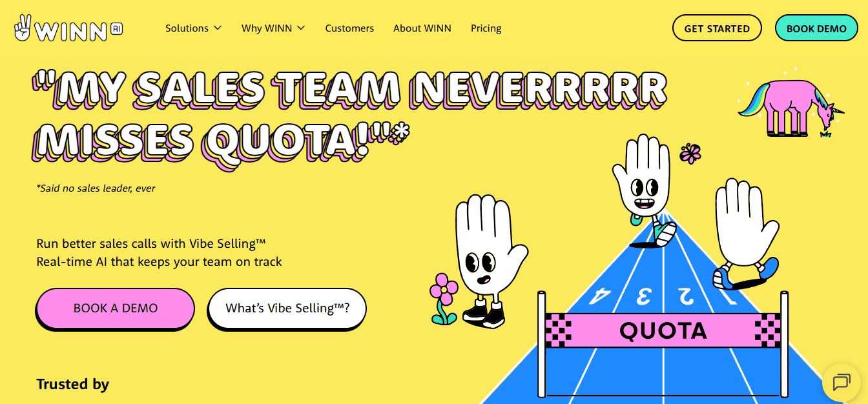Open the Pricing page
This screenshot has width=868, height=404.
pos(486,28)
